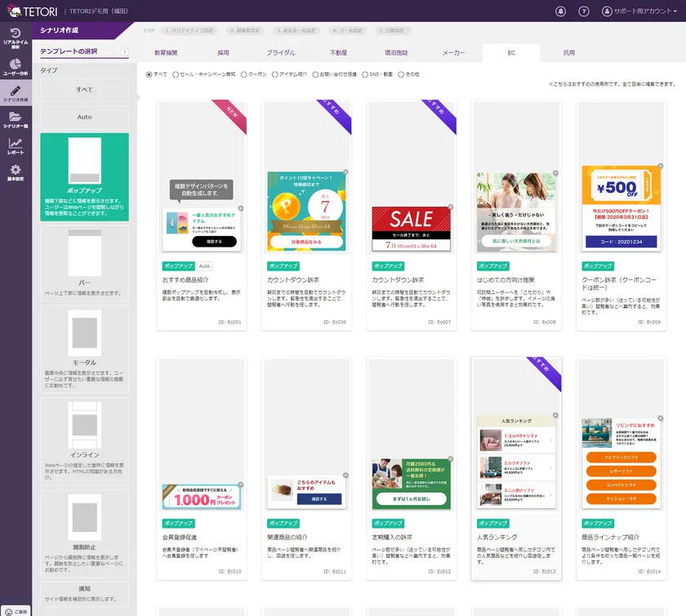Open the help question mark in header

pyautogui.click(x=584, y=11)
